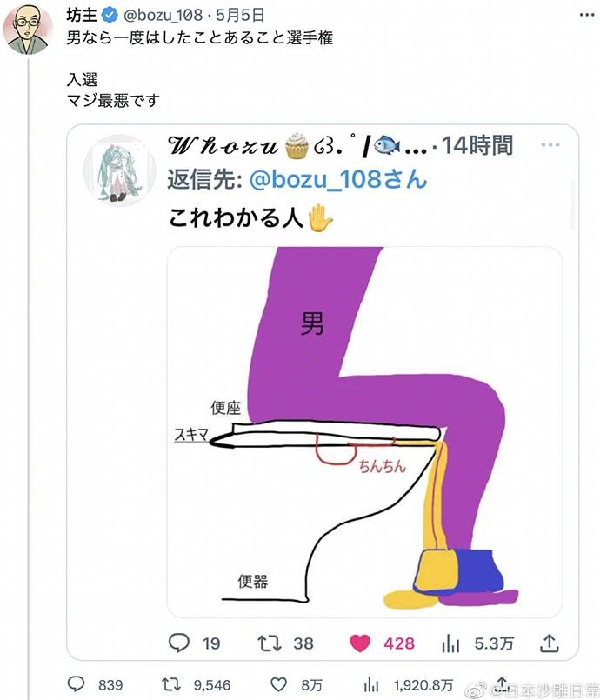Retweet the main tweet showing 9,546
600x700 pixels.
click(170, 684)
